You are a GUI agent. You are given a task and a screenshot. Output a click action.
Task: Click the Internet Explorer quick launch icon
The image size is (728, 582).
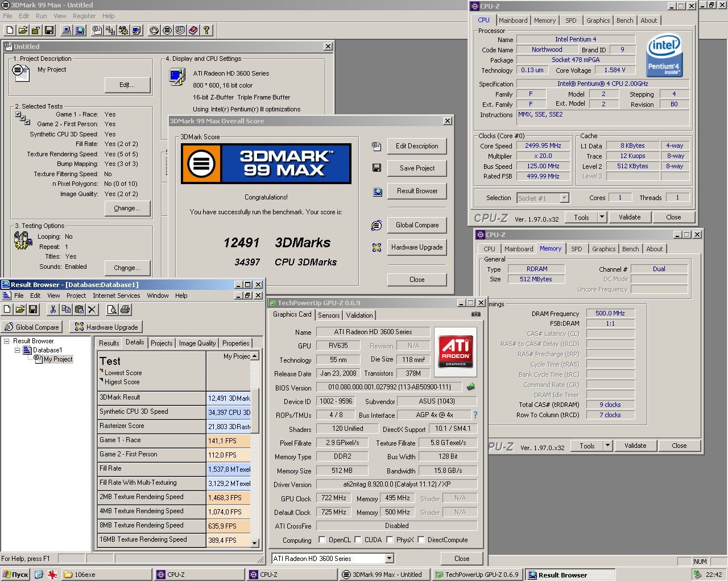39,575
